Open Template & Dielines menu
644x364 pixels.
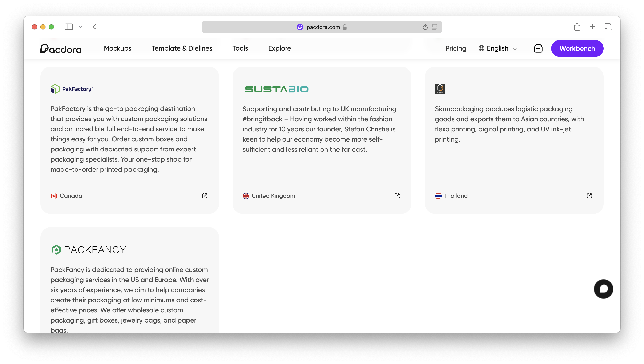pos(182,48)
